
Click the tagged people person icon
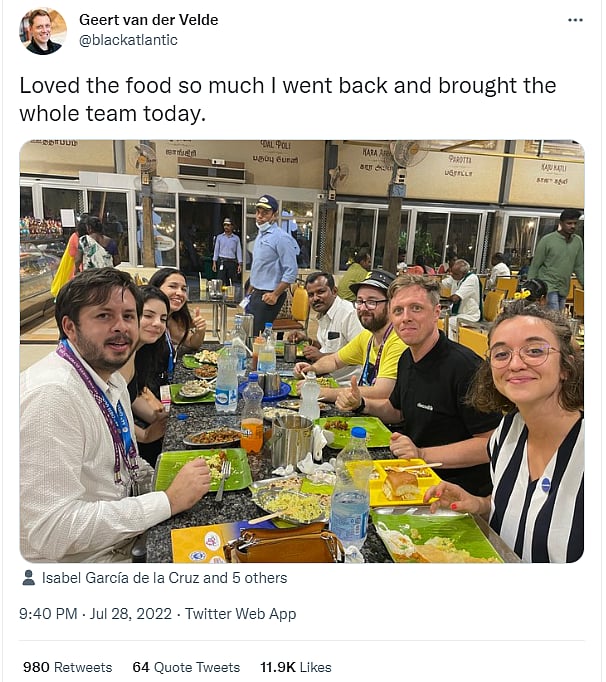point(28,578)
